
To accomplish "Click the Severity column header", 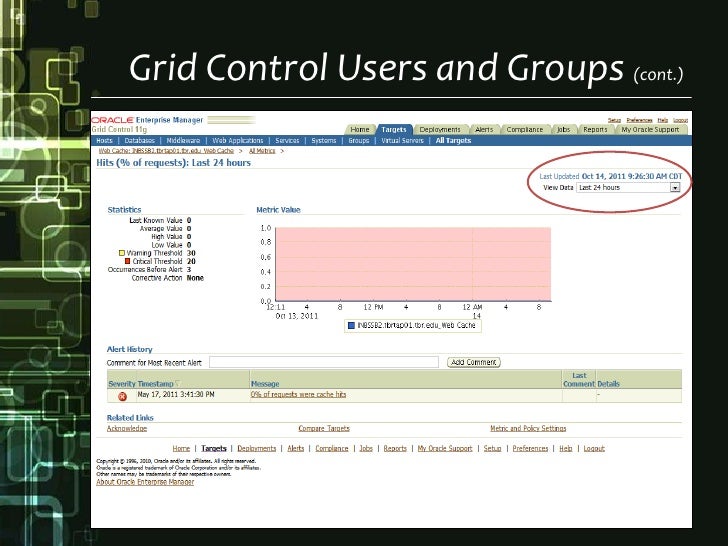I will pyautogui.click(x=122, y=384).
